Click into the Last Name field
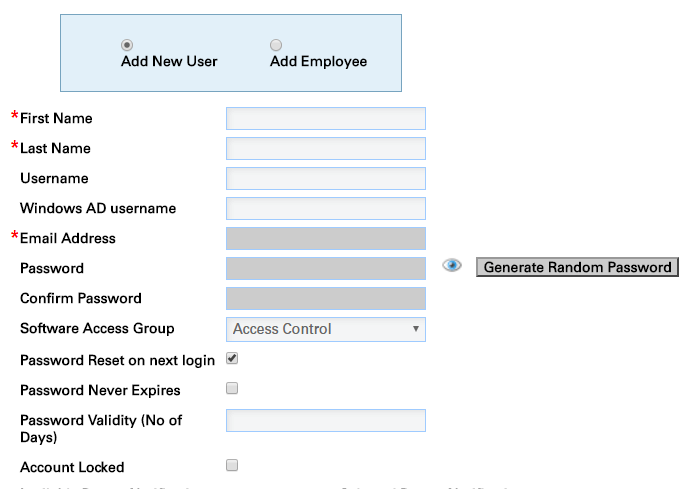This screenshot has width=690, height=489. point(325,149)
